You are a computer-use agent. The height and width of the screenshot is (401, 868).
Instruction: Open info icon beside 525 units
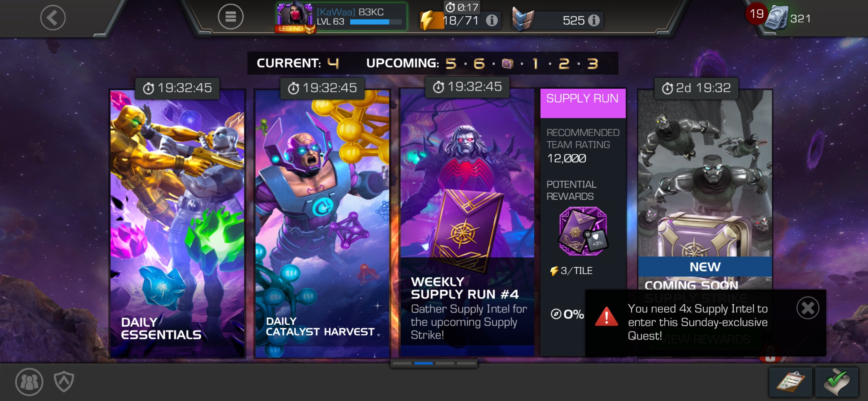[x=594, y=21]
